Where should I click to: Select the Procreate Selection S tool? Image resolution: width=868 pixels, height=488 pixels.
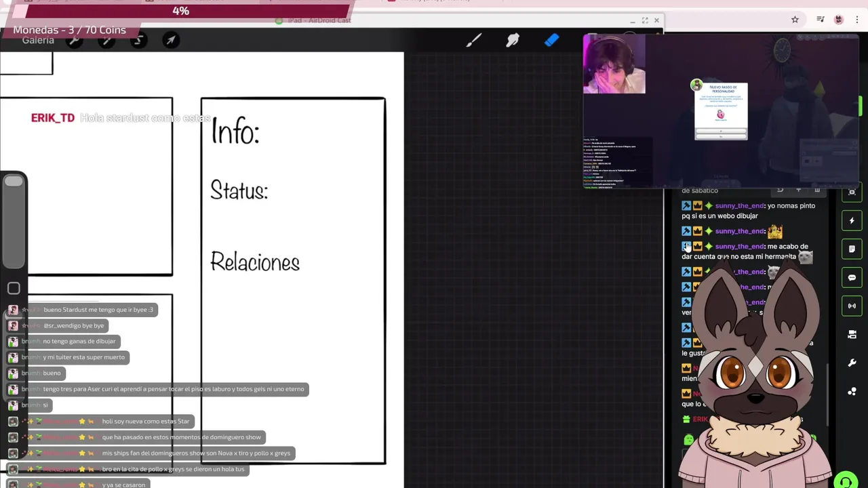click(138, 41)
